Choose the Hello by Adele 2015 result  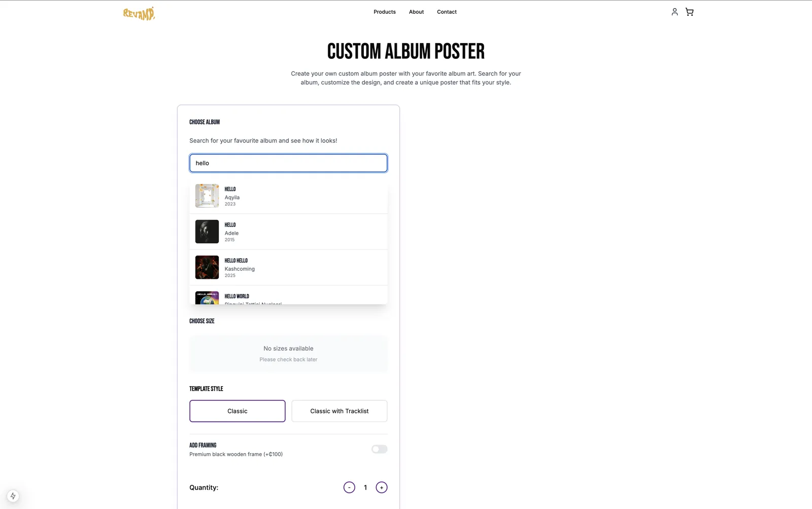click(288, 232)
